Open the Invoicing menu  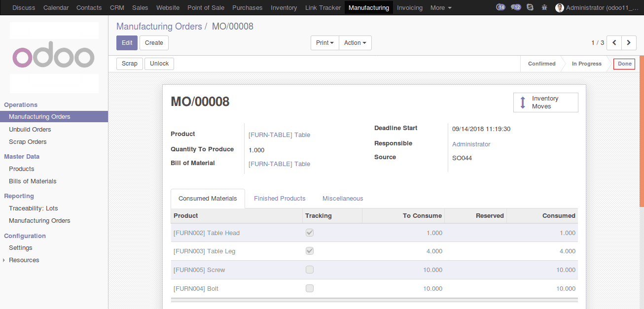[x=410, y=7]
